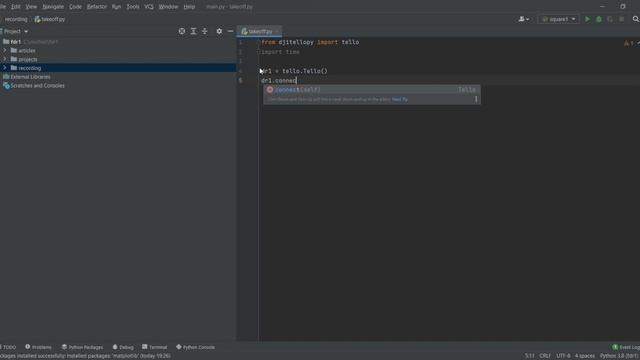Start debugging with the green bug icon
Screen dimensions: 640x360
[599, 19]
